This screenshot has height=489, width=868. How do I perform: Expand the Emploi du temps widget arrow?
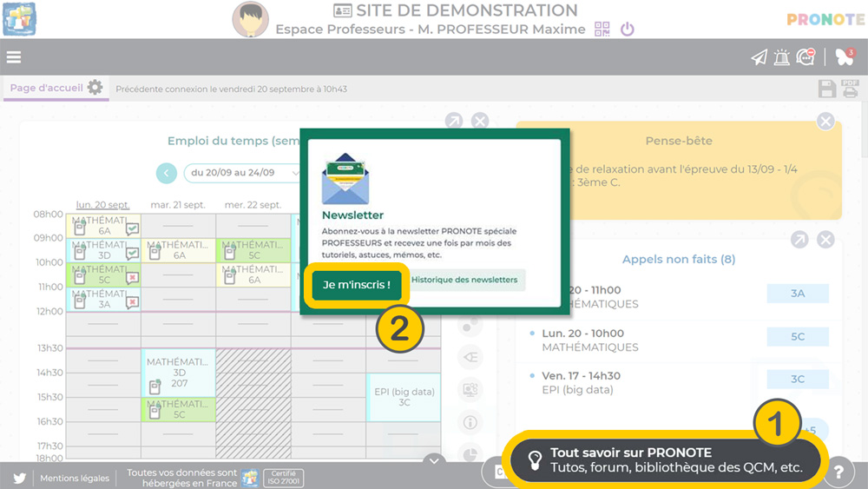tap(454, 121)
